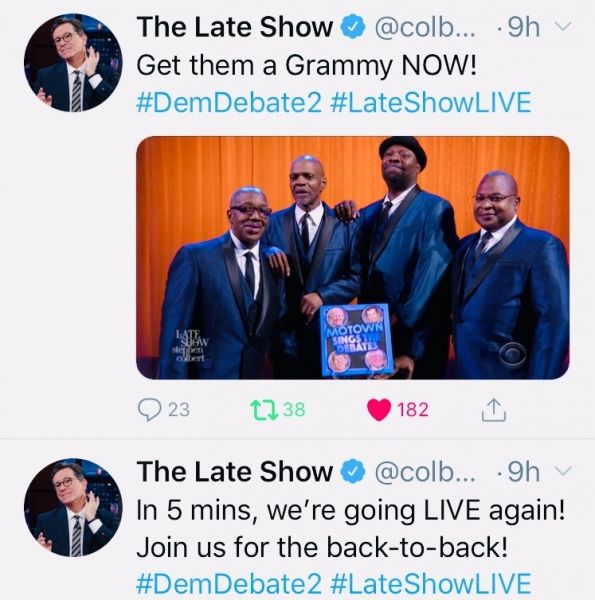595x600 pixels.
Task: Share the Grammy tweet via share icon
Action: point(494,410)
